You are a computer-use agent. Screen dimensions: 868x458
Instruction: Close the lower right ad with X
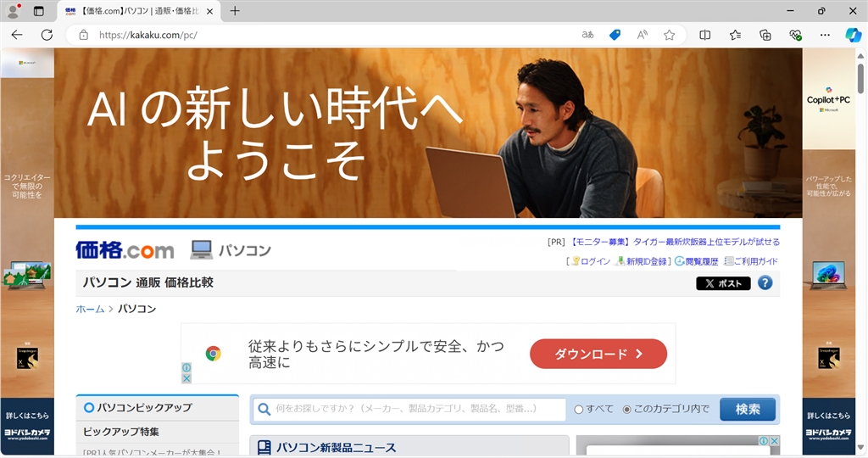[775, 441]
